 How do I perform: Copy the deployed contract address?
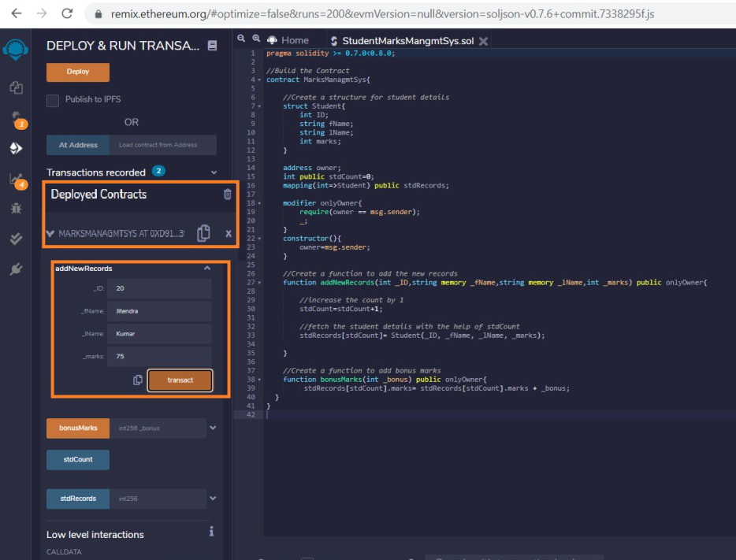coord(203,233)
